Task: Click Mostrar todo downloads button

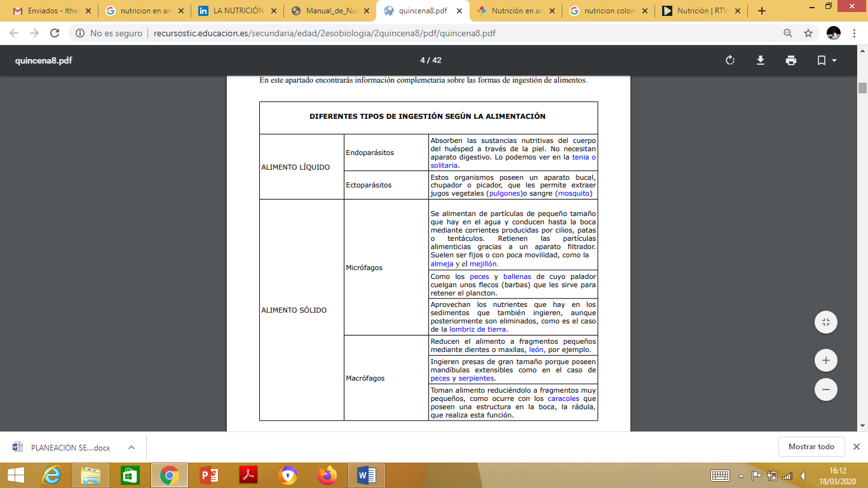Action: coord(811,447)
